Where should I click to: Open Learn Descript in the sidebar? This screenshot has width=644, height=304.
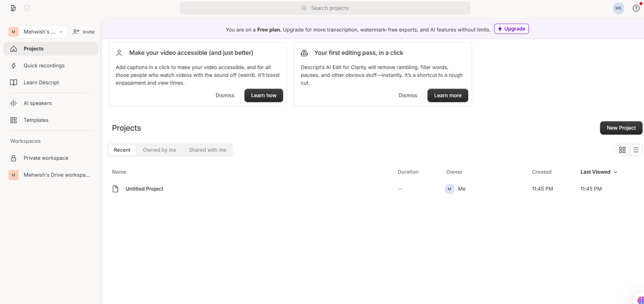(51, 83)
